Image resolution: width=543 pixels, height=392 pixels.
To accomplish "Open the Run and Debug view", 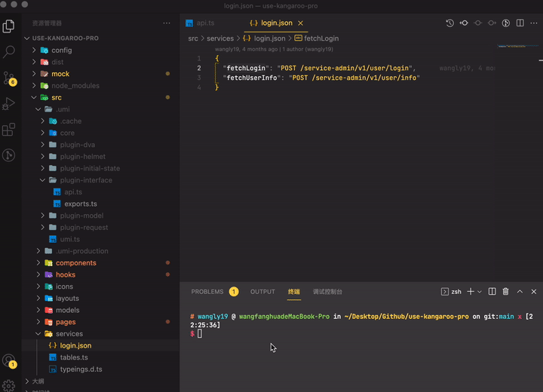I will coord(8,103).
